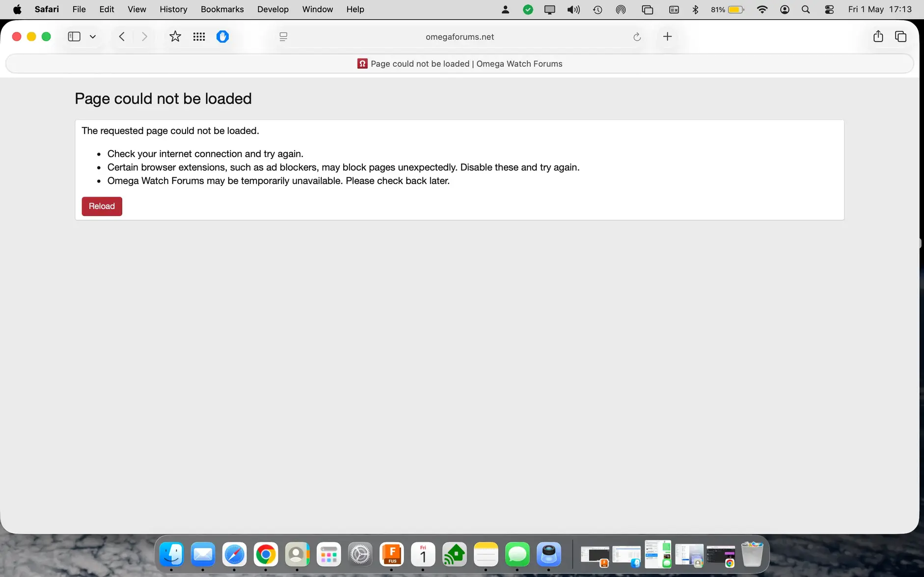This screenshot has height=577, width=924.
Task: Open Fusion app from the Dock
Action: [x=391, y=554]
